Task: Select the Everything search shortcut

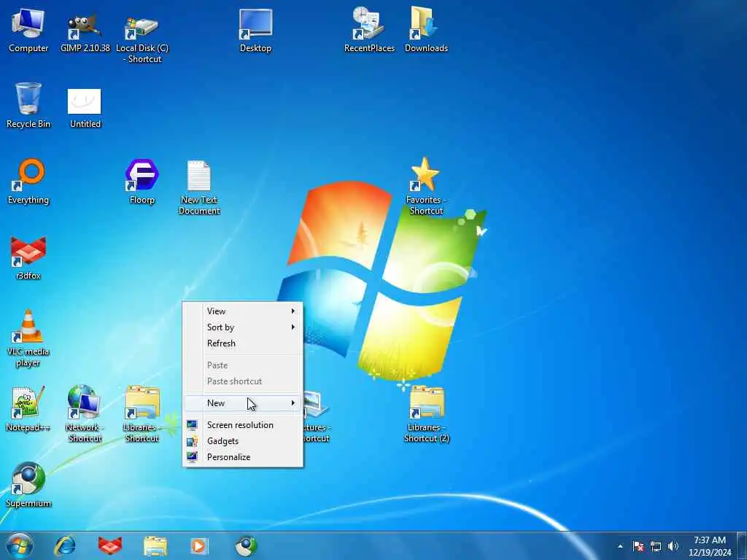Action: (28, 182)
